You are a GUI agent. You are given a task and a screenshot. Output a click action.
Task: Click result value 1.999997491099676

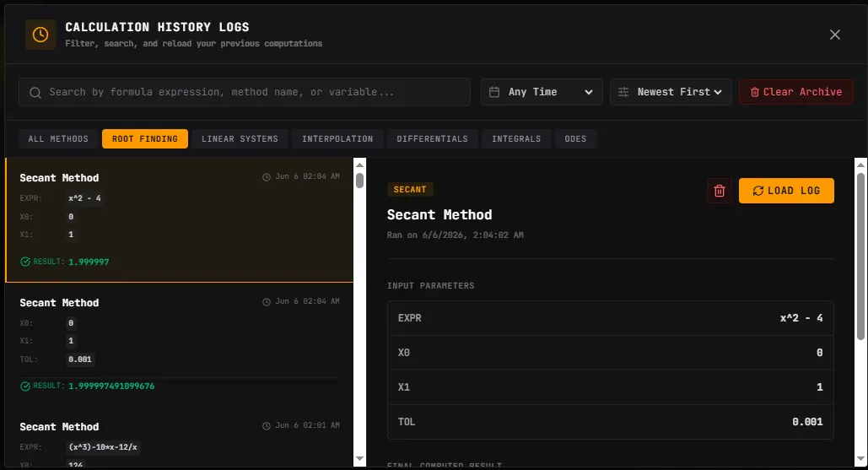[x=111, y=386]
